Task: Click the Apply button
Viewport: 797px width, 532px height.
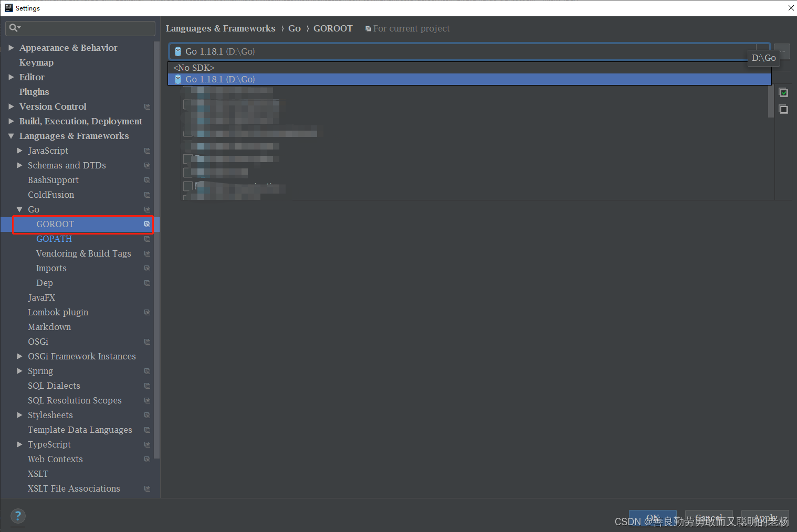Action: (764, 518)
